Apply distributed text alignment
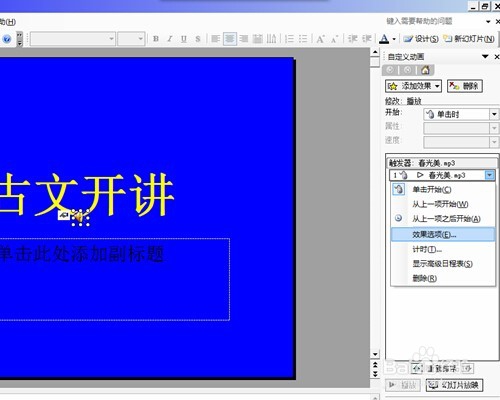The image size is (500, 400). pos(257,39)
